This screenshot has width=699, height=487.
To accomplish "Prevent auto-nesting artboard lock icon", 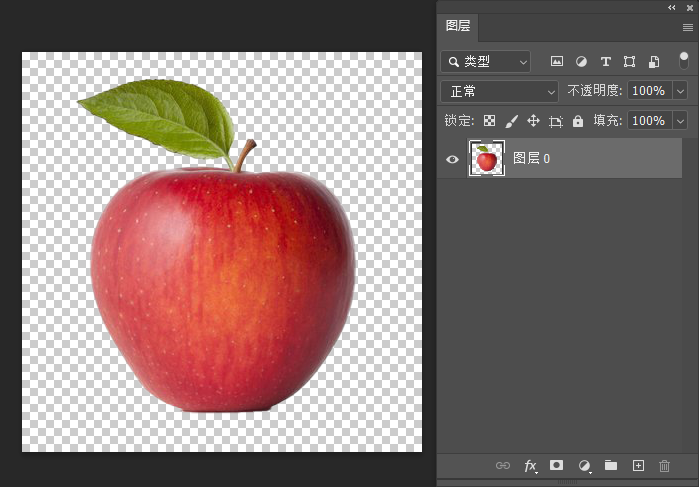I will coord(556,121).
